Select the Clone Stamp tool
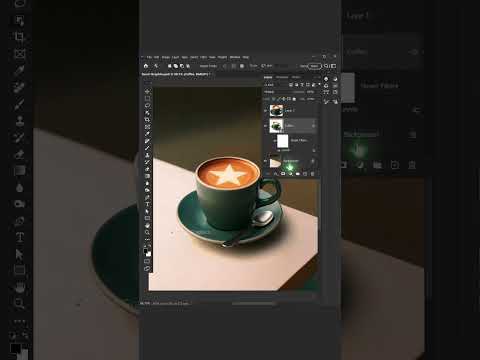Image resolution: width=480 pixels, height=360 pixels. pos(147,155)
